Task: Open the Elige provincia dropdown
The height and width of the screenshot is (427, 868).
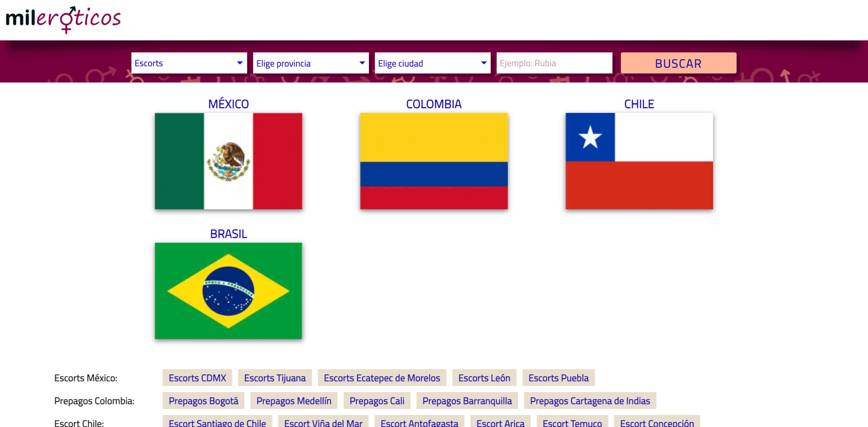Action: [311, 63]
